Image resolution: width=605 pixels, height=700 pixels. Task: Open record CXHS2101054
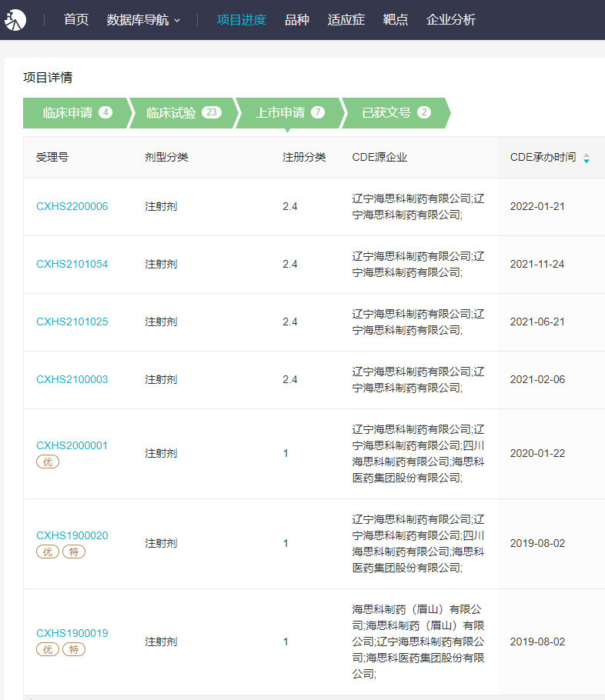tap(72, 264)
